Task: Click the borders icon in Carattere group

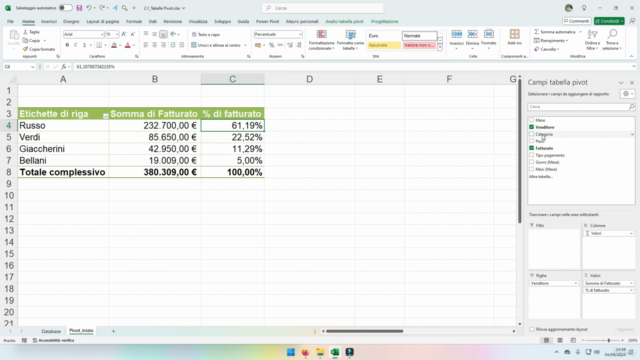Action: pyautogui.click(x=99, y=45)
